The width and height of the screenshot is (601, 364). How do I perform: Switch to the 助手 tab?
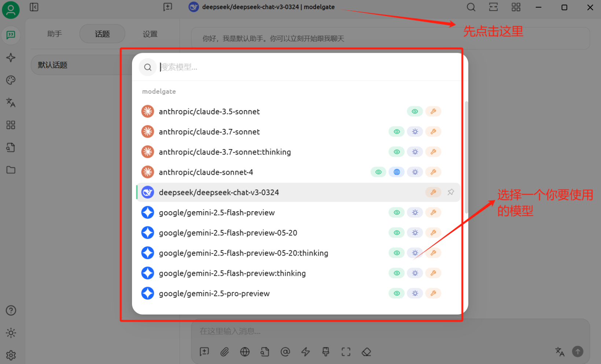click(55, 34)
